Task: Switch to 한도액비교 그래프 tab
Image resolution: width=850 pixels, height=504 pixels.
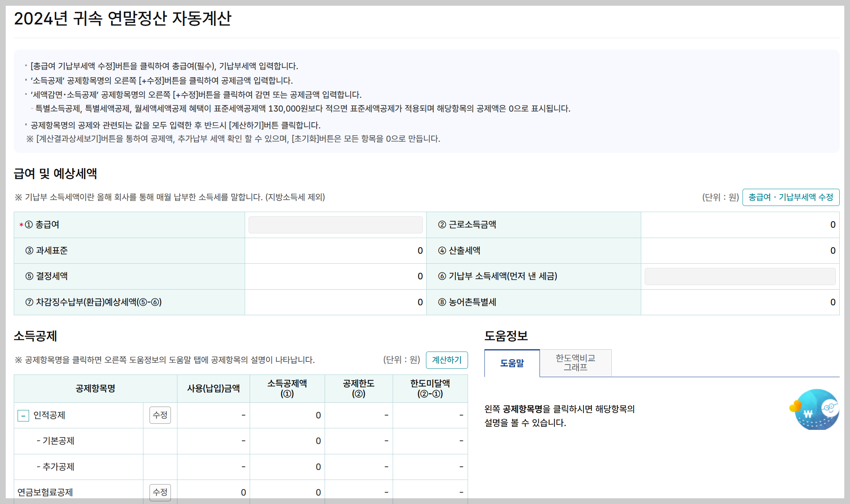Action: point(575,363)
